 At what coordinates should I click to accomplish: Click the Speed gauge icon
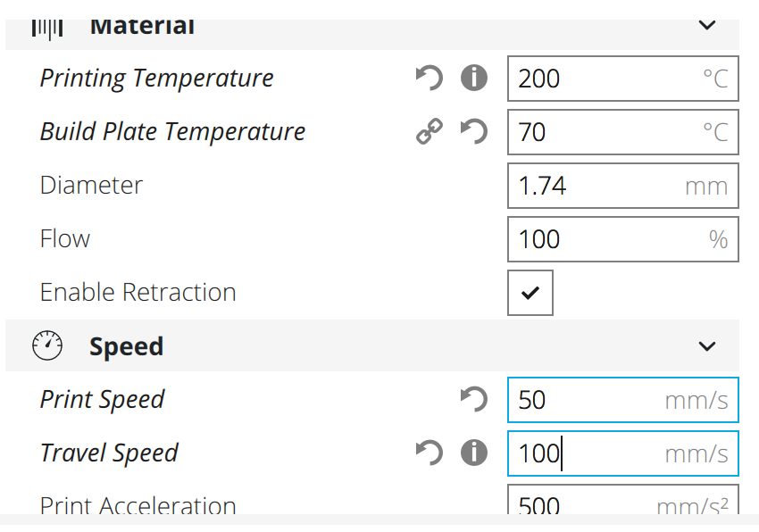pyautogui.click(x=47, y=345)
